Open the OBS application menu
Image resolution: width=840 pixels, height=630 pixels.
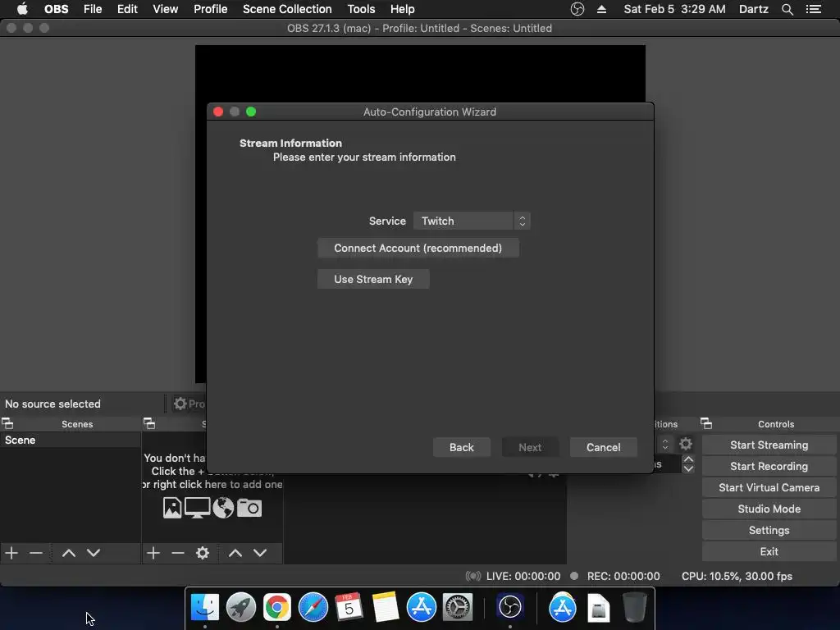(57, 9)
